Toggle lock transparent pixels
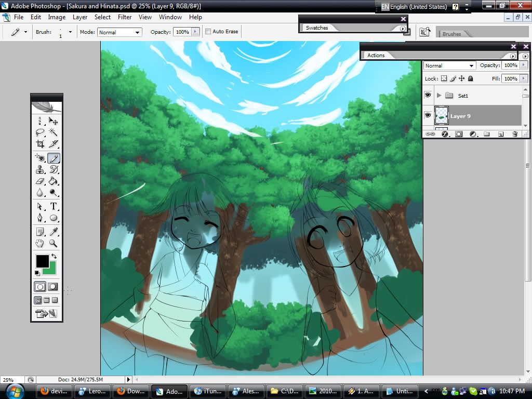Image resolution: width=532 pixels, height=399 pixels. [x=444, y=79]
